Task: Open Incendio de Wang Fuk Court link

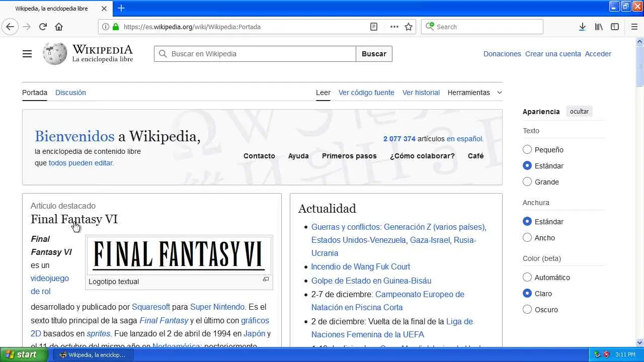Action: 360,266
